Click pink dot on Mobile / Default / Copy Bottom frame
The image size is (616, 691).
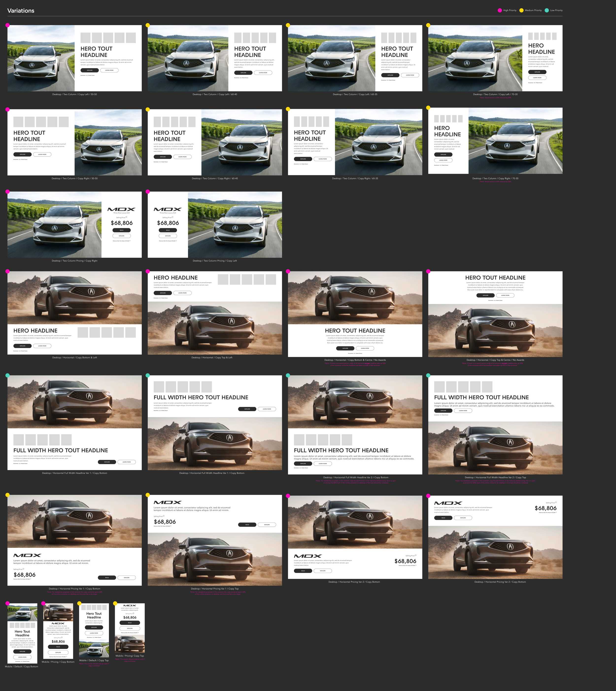(7, 603)
